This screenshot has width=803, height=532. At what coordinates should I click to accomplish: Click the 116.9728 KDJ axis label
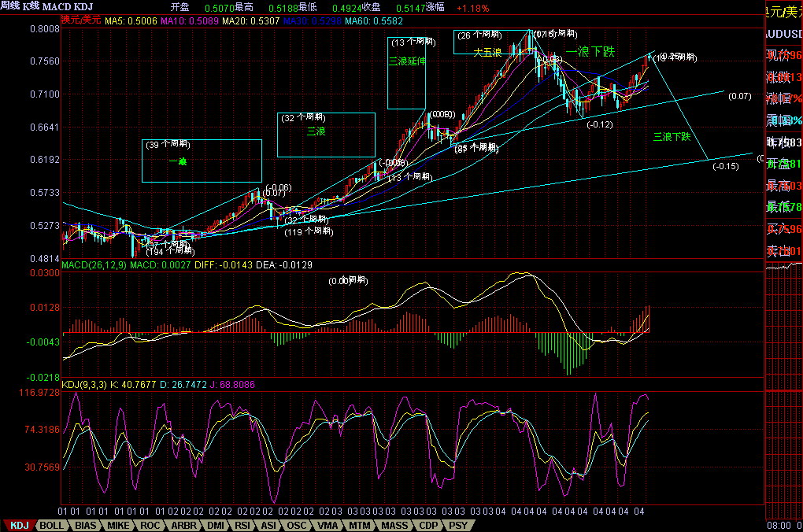tap(39, 393)
